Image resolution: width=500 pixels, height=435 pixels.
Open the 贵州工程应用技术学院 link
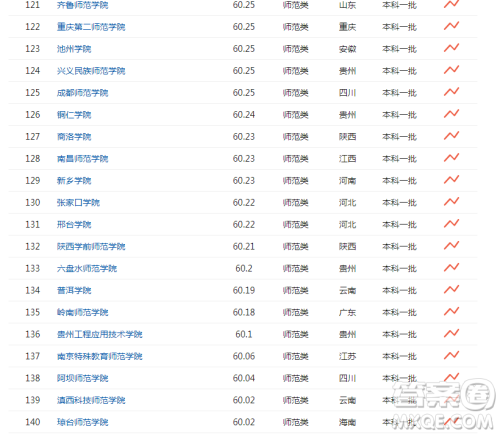99,334
